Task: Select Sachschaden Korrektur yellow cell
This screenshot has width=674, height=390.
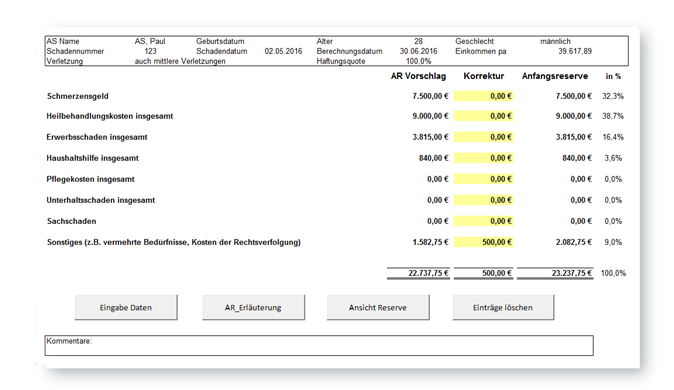Action: coord(484,221)
